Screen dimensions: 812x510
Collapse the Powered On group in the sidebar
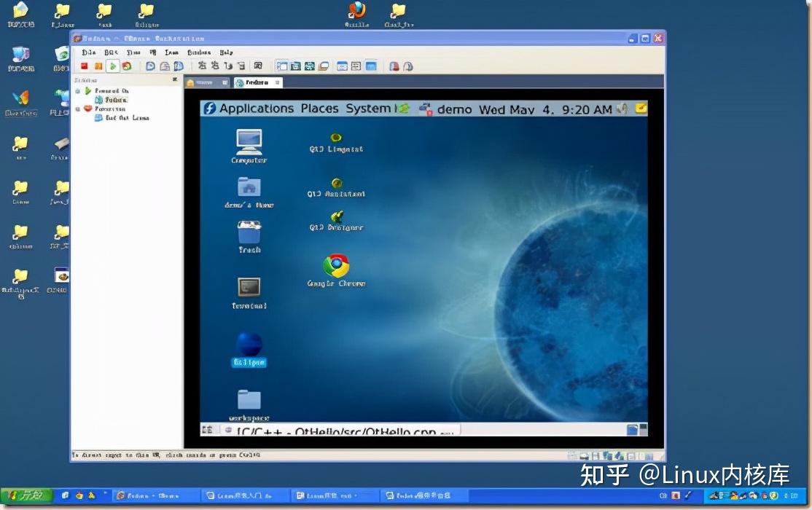pyautogui.click(x=78, y=91)
